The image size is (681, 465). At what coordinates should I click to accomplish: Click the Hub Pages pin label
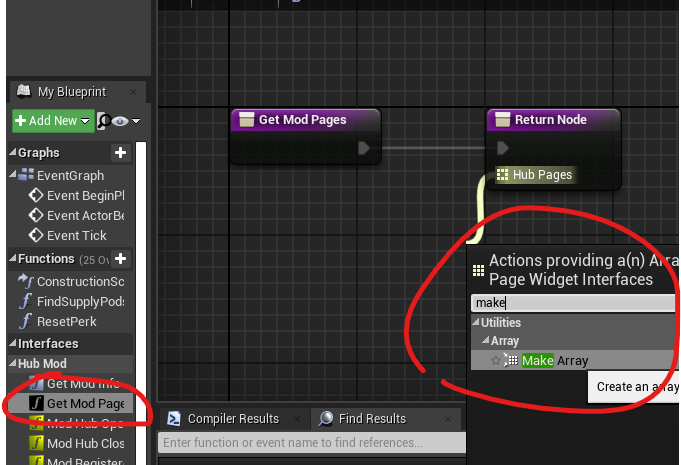(542, 175)
